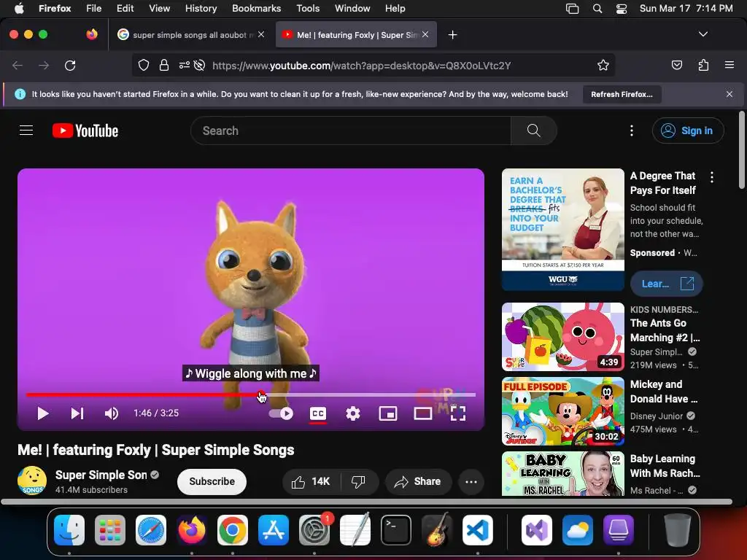Viewport: 747px width, 560px height.
Task: Open tracking protection shield icon
Action: pos(144,65)
